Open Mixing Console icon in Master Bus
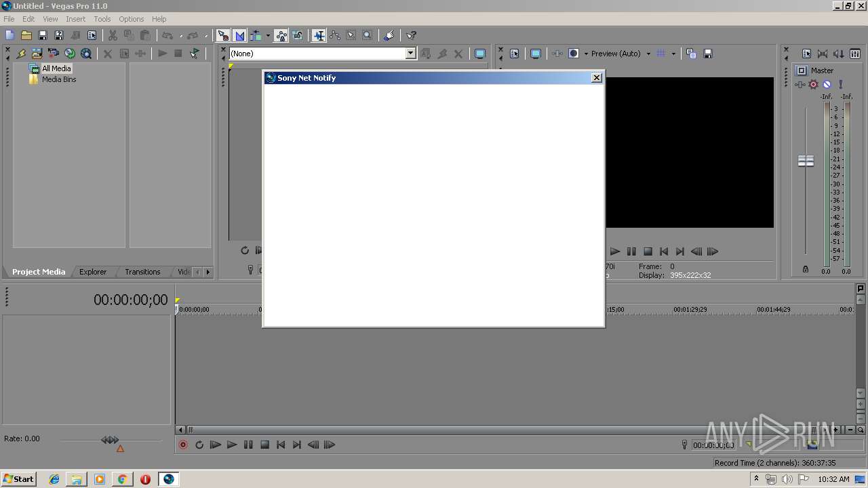This screenshot has width=868, height=488. coord(855,54)
